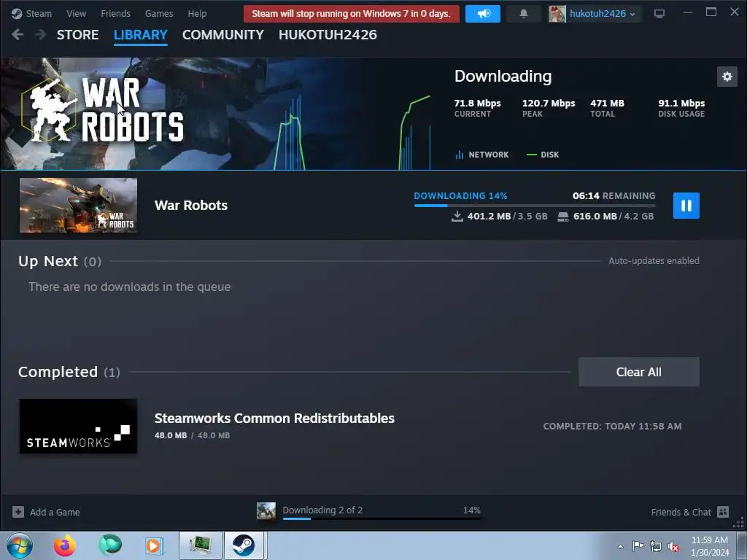This screenshot has height=560, width=747.
Task: Click the War Robots game title
Action: click(x=191, y=205)
